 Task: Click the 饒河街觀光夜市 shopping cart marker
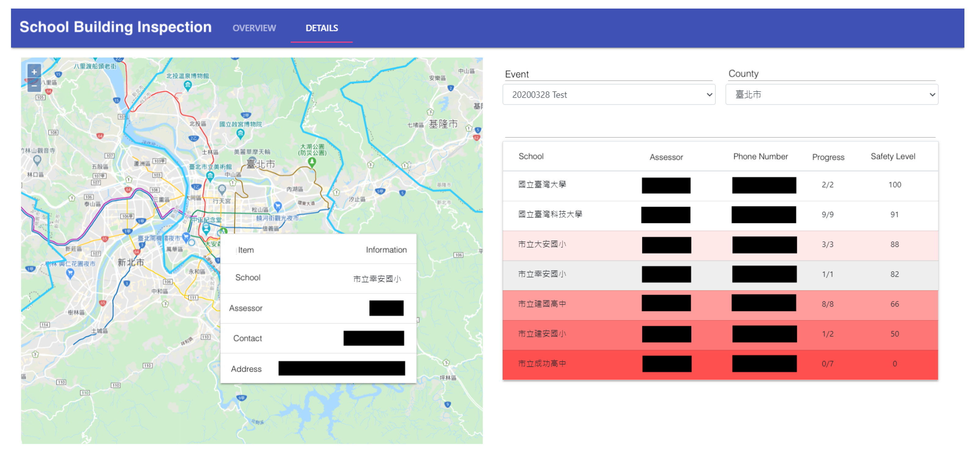click(x=278, y=206)
